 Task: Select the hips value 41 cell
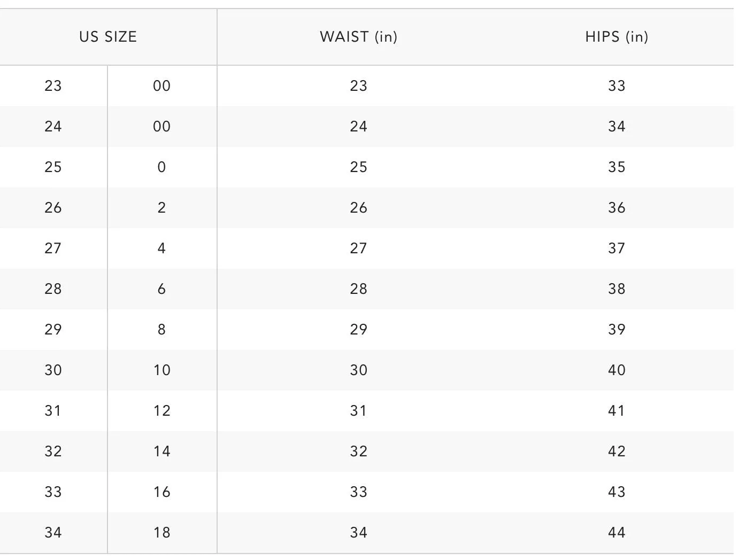pyautogui.click(x=617, y=411)
